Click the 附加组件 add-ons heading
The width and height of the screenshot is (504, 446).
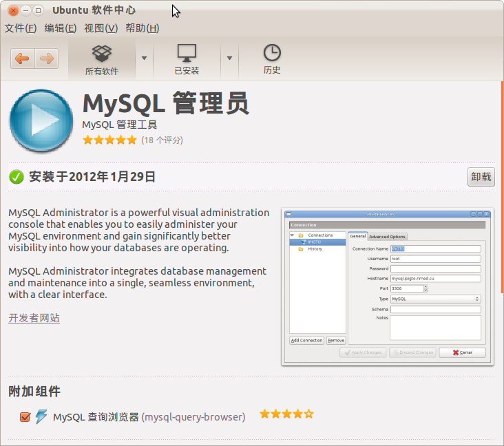pos(34,392)
